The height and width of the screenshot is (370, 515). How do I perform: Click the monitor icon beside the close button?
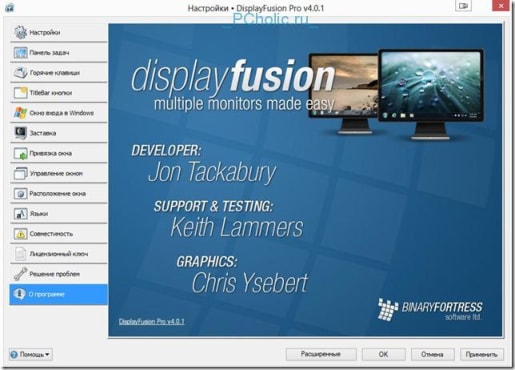click(x=463, y=6)
